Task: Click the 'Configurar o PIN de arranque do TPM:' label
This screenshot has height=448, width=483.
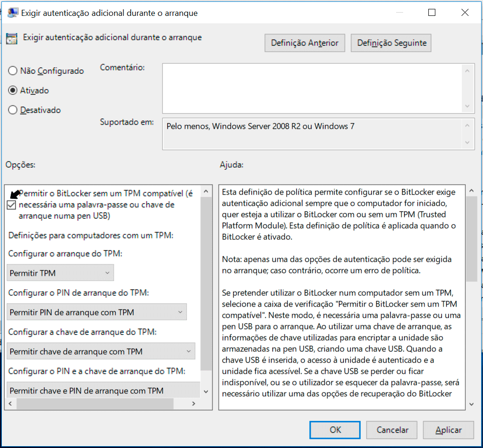Action: pos(78,293)
